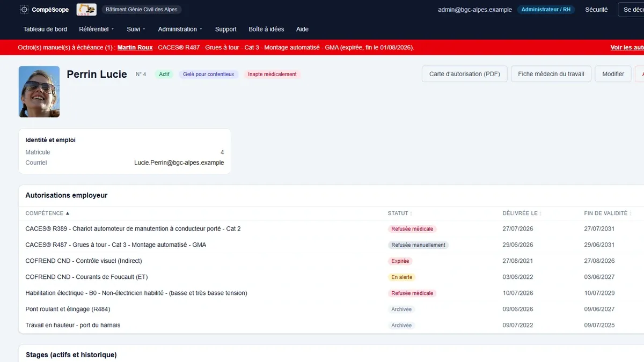The height and width of the screenshot is (362, 644).
Task: Expand the Administration dropdown menu
Action: pyautogui.click(x=180, y=29)
